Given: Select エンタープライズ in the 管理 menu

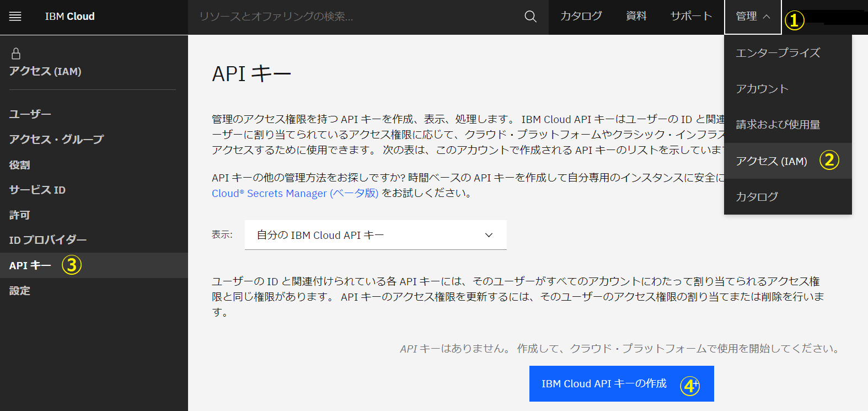Looking at the screenshot, I should tap(788, 53).
